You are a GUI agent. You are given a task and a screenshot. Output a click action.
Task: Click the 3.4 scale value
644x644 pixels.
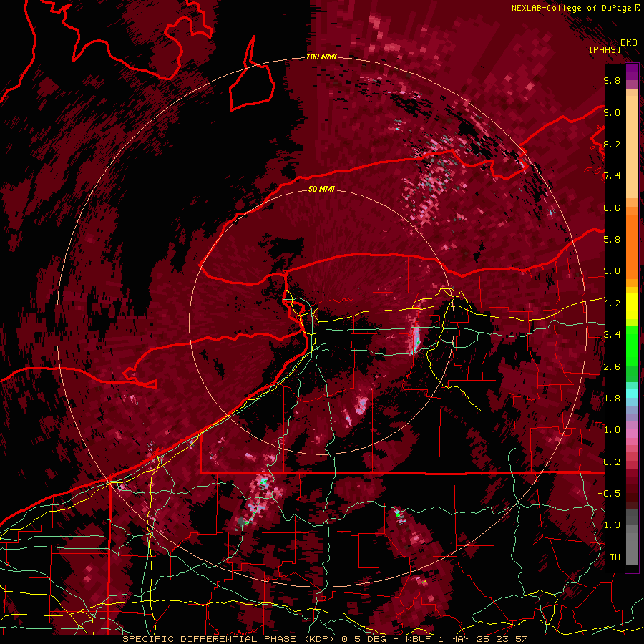[x=612, y=335]
